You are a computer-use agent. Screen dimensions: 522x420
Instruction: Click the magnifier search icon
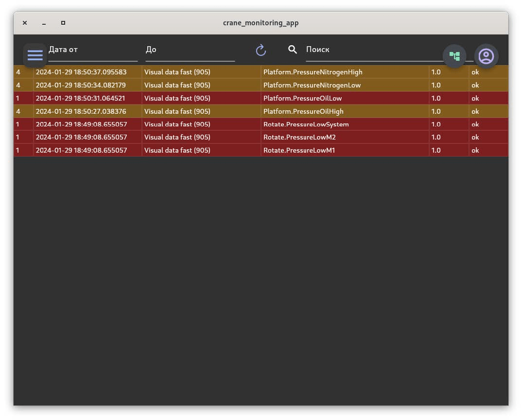pos(292,50)
